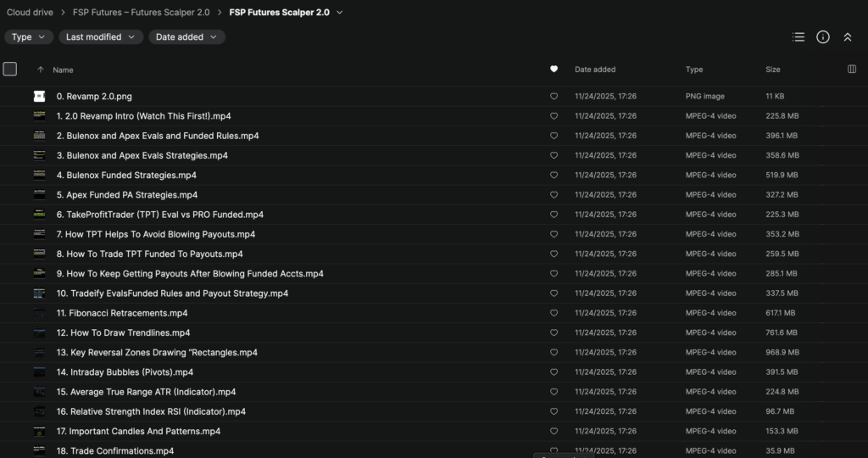This screenshot has height=458, width=868.
Task: Click the sort arrow beside Name
Action: pos(40,70)
